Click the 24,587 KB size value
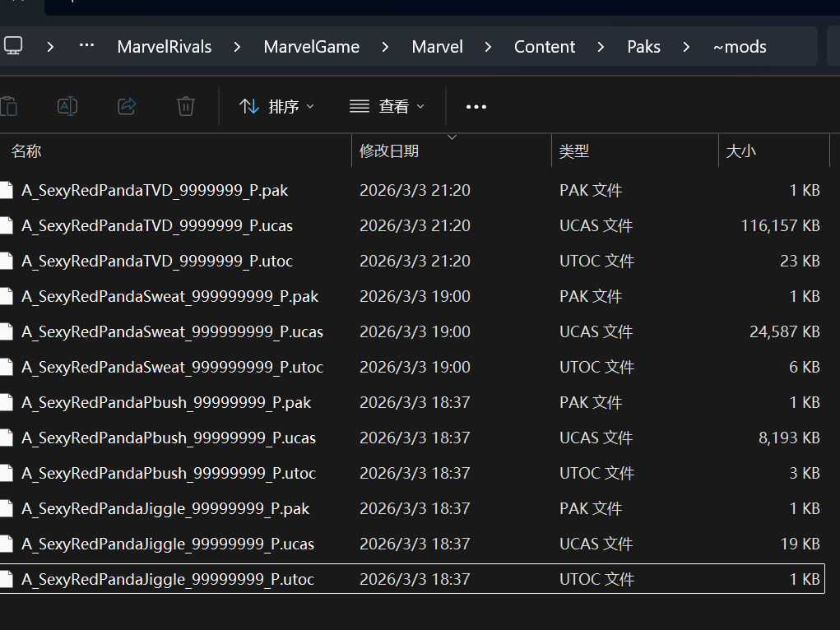This screenshot has width=840, height=630. tap(784, 331)
